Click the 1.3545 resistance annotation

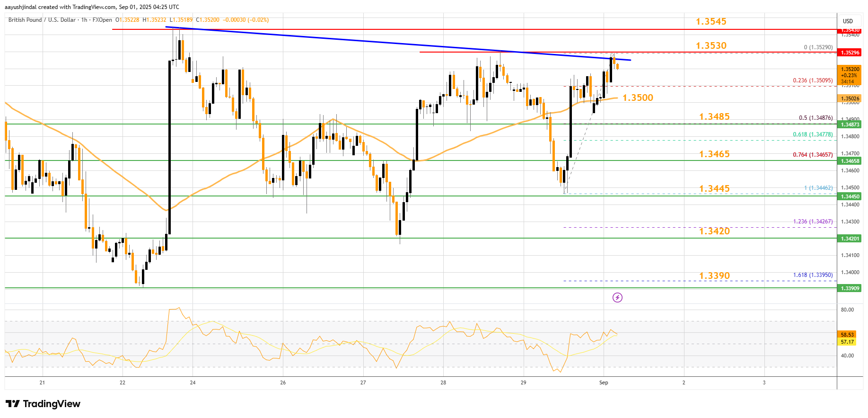[711, 21]
